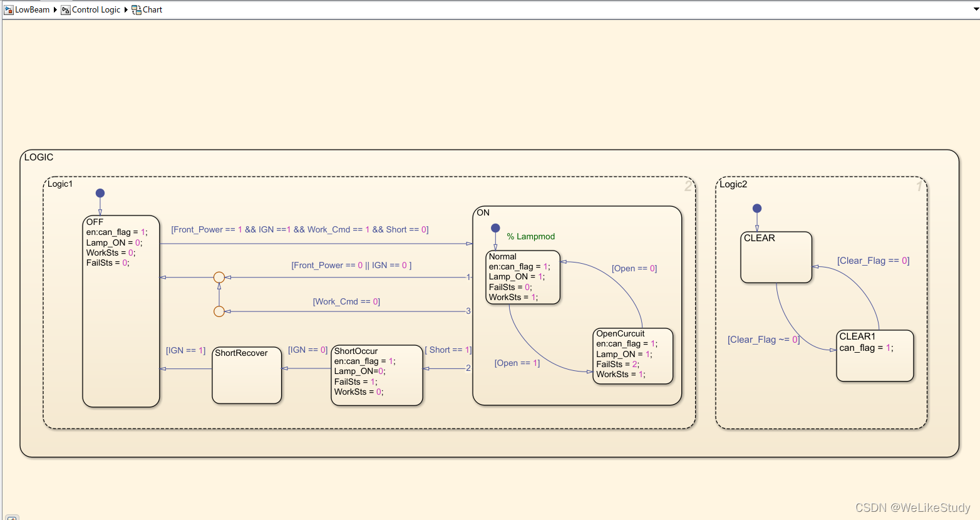Click execution order number 1 of Logic2

pos(919,186)
